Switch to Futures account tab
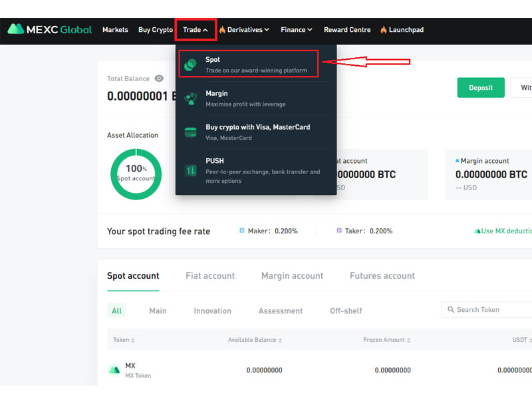Viewport: 532px width, 399px height. click(x=382, y=276)
